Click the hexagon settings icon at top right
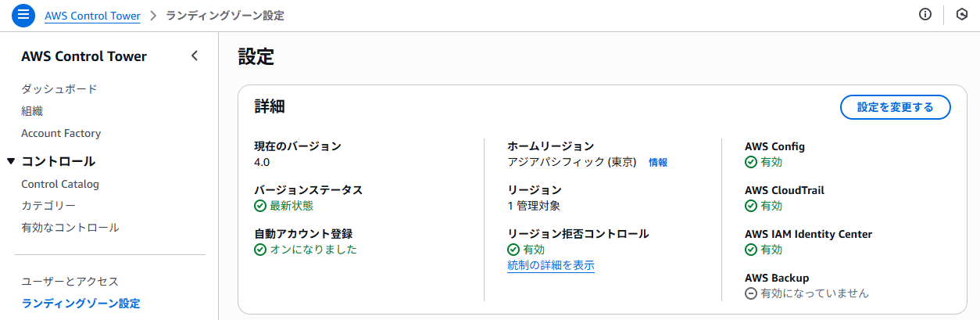The width and height of the screenshot is (980, 320). [962, 15]
